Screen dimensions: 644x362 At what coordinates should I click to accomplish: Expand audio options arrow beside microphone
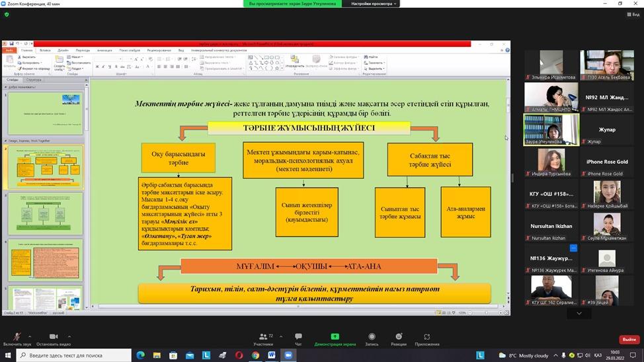(32, 336)
